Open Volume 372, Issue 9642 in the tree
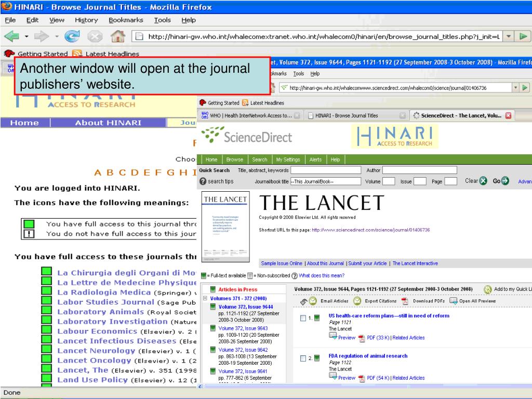Screen dimensions: 532x399 (x=243, y=350)
